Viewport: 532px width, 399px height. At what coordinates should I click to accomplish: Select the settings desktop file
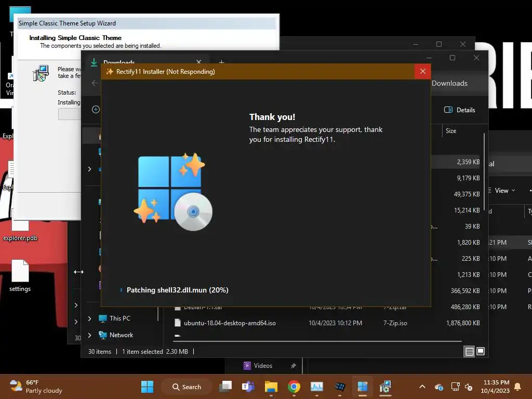click(x=20, y=275)
